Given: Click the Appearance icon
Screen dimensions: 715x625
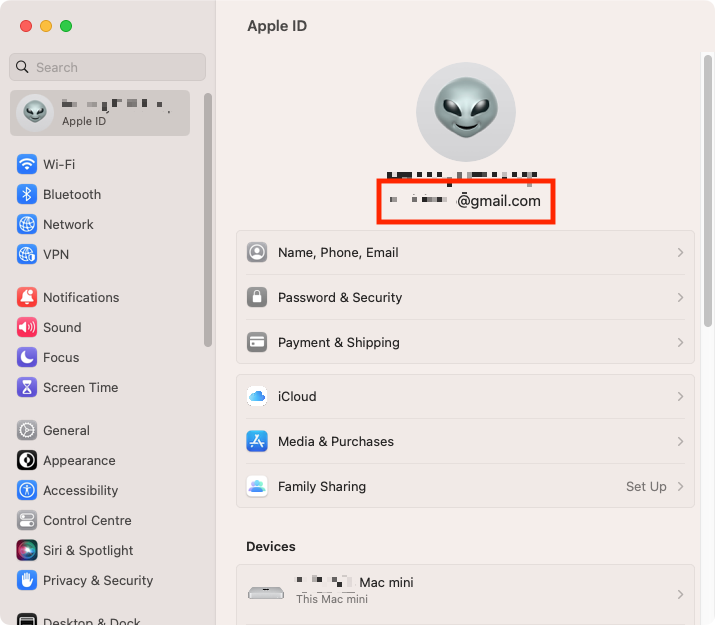Looking at the screenshot, I should [x=27, y=460].
